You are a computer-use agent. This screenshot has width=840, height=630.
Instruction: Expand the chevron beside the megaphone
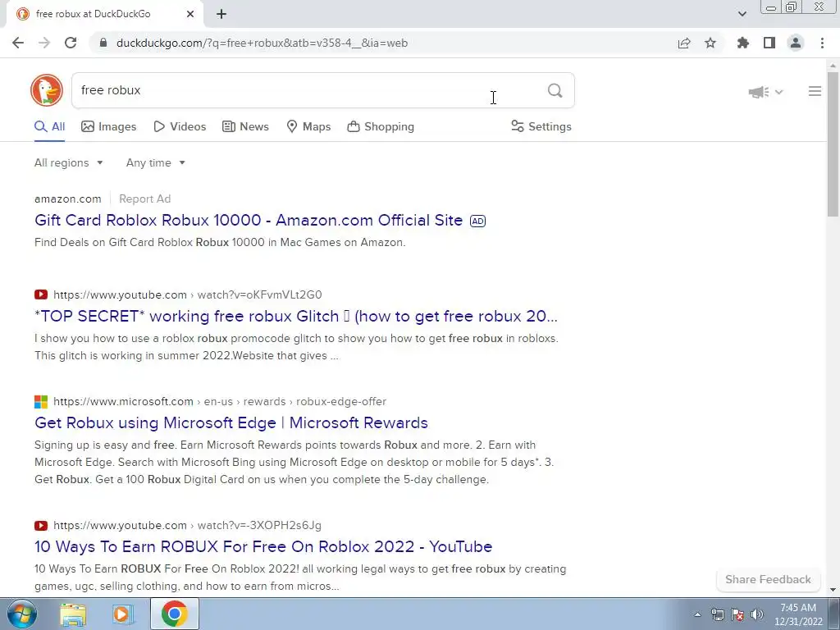779,92
